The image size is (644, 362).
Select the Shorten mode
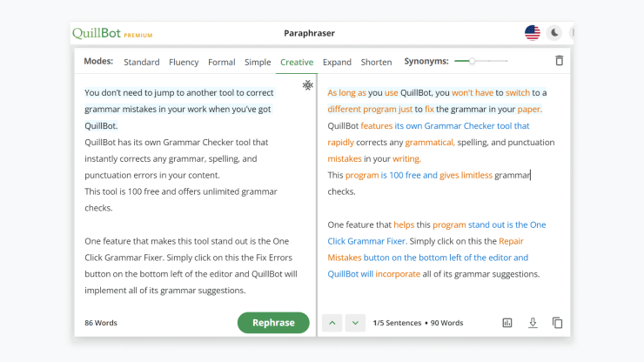376,62
